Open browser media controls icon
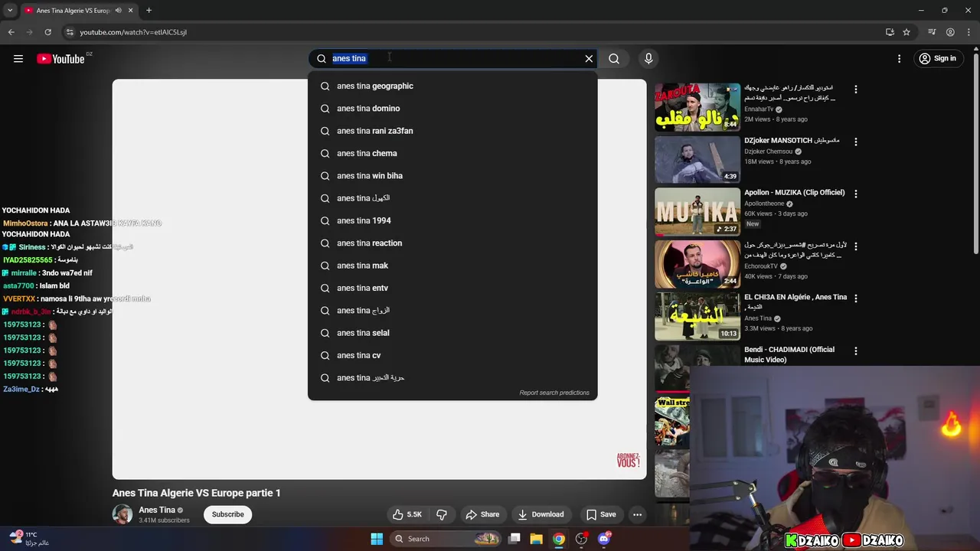This screenshot has width=980, height=551. (932, 32)
